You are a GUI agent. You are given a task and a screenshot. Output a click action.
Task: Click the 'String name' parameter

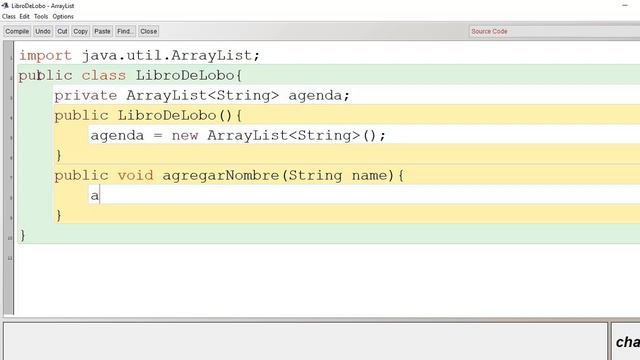click(x=338, y=176)
